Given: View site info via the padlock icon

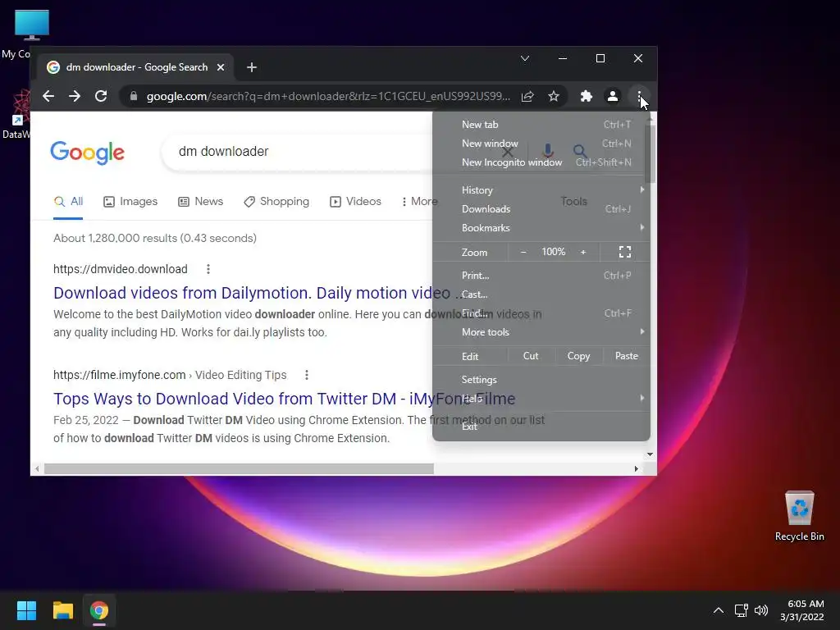Looking at the screenshot, I should click(x=134, y=97).
